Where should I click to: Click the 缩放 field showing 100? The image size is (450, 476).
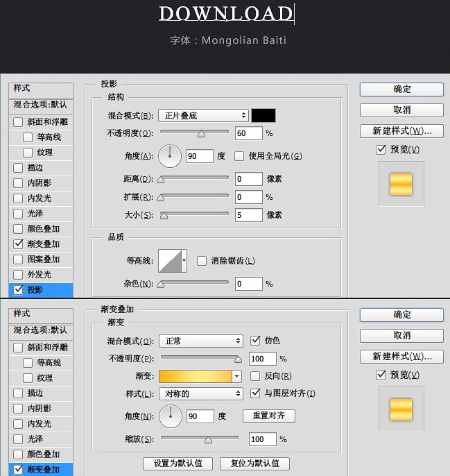click(263, 439)
